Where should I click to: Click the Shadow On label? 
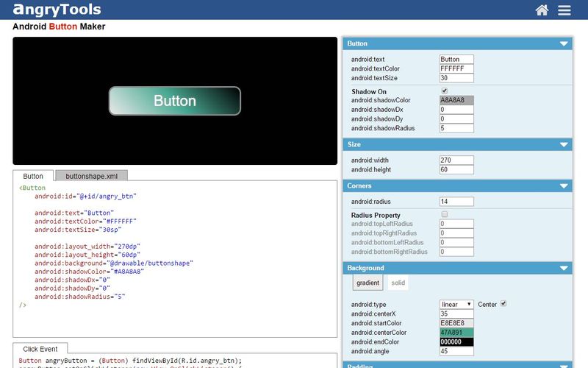click(369, 91)
